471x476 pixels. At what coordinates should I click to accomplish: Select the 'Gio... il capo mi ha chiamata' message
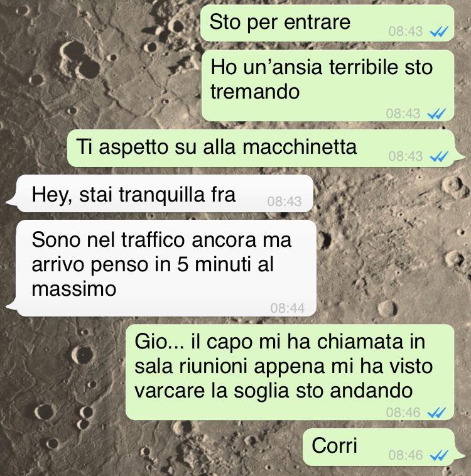point(290,372)
